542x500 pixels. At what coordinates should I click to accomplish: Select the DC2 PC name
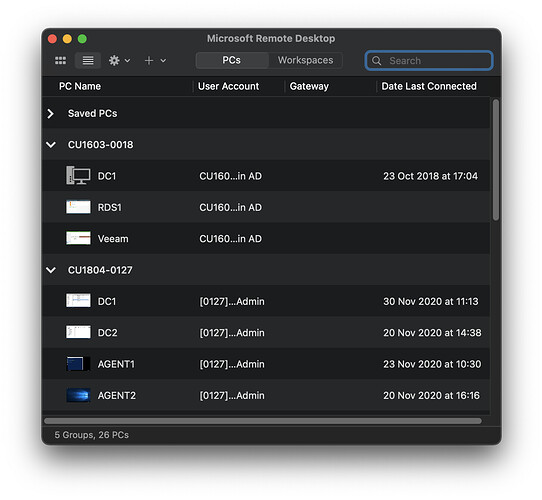click(108, 333)
